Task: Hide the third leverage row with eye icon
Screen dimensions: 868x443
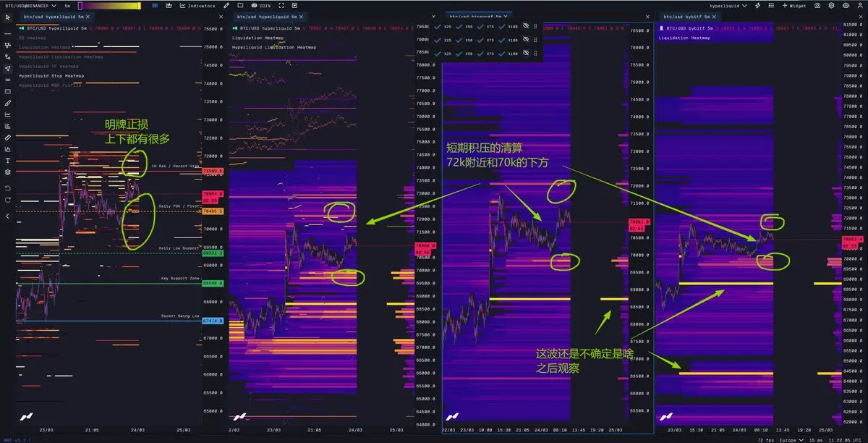Action: (526, 53)
